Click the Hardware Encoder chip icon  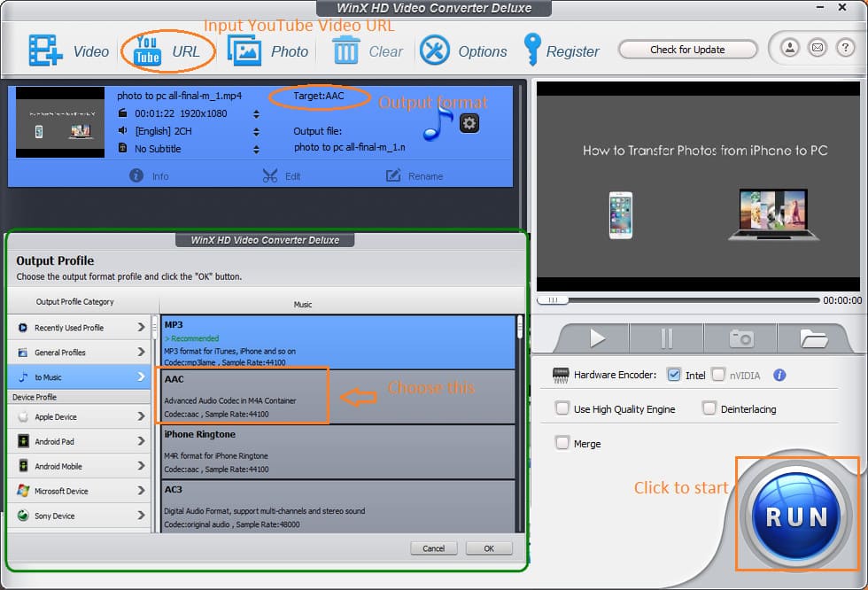(561, 376)
